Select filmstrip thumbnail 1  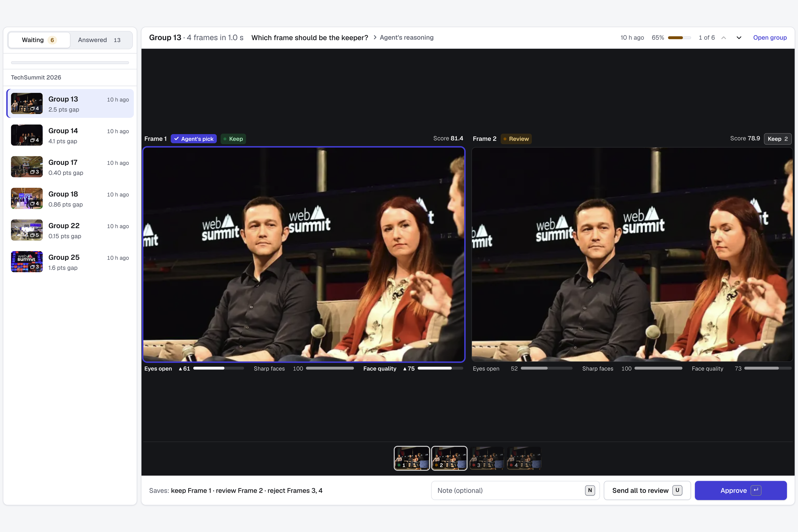[x=412, y=458]
